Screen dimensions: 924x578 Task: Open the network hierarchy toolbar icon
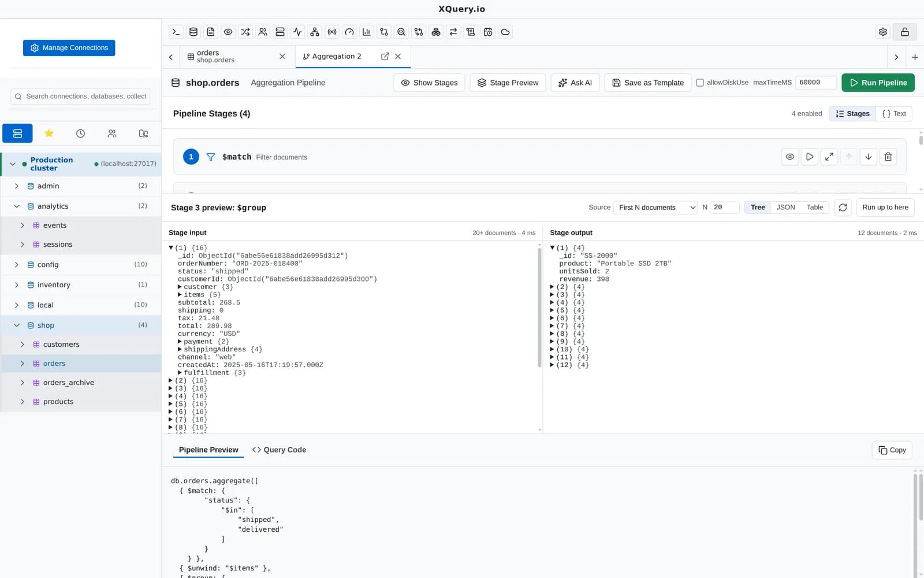[x=315, y=32]
